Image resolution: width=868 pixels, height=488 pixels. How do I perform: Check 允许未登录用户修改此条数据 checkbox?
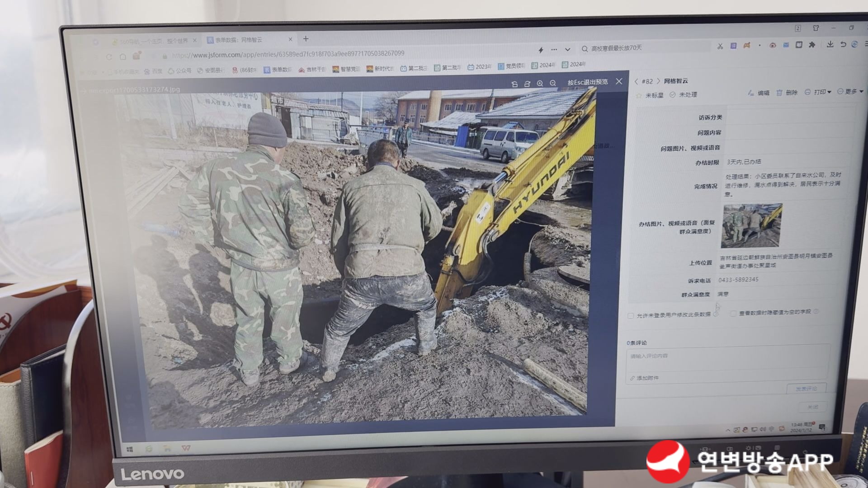[631, 316]
